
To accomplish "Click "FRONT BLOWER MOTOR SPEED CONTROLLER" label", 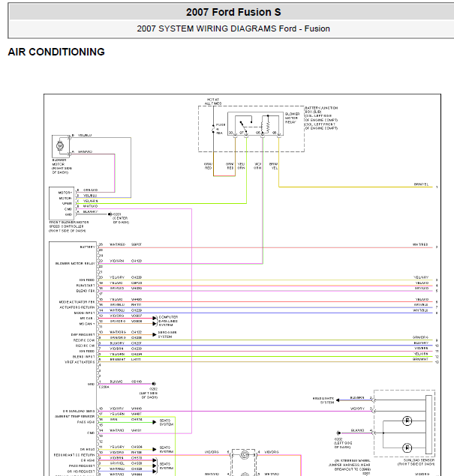I will (x=69, y=226).
